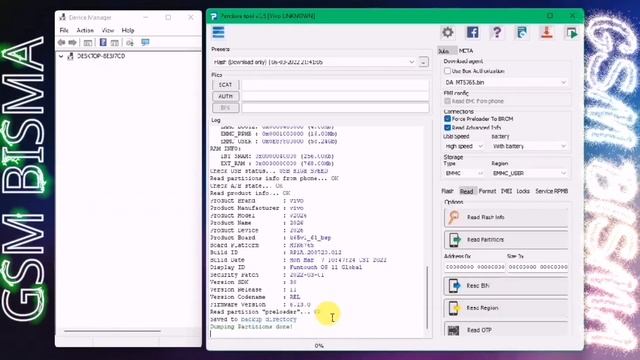Click the scan for hardware changes icon in Device Manager
The width and height of the screenshot is (640, 360).
click(130, 42)
